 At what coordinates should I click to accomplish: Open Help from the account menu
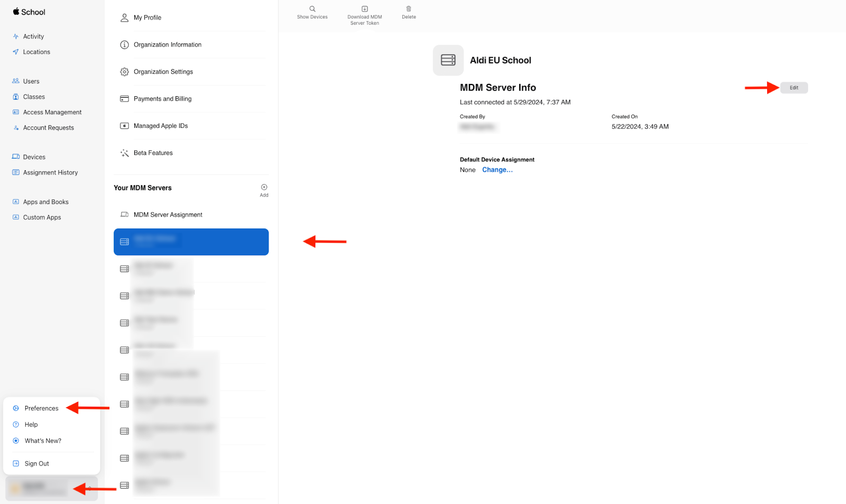[31, 425]
